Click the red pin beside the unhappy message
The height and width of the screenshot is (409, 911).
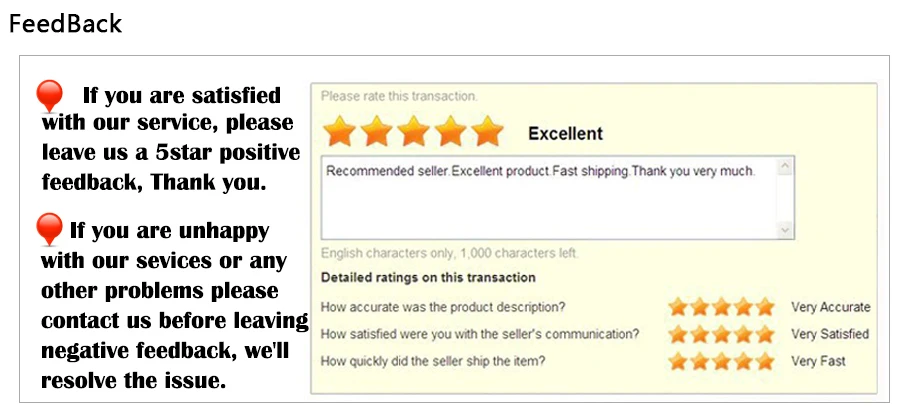(49, 229)
